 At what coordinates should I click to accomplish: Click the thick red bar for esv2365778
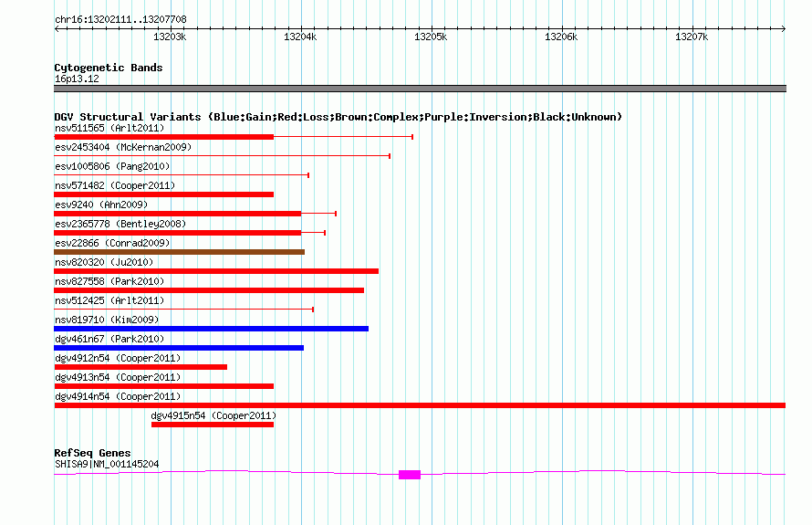pos(178,233)
